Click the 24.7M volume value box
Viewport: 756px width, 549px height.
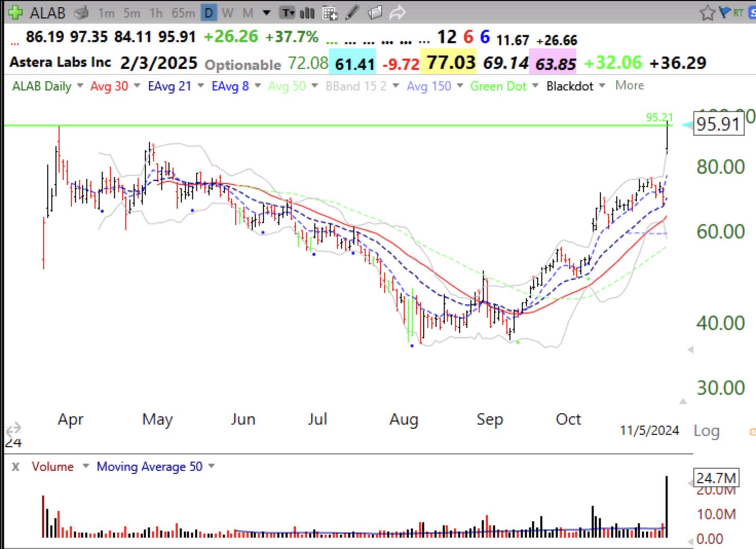[716, 478]
